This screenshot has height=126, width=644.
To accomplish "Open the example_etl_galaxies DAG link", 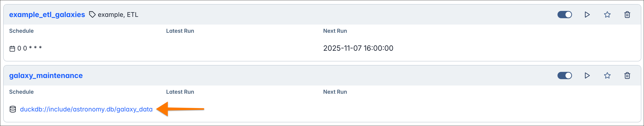I will [x=47, y=15].
